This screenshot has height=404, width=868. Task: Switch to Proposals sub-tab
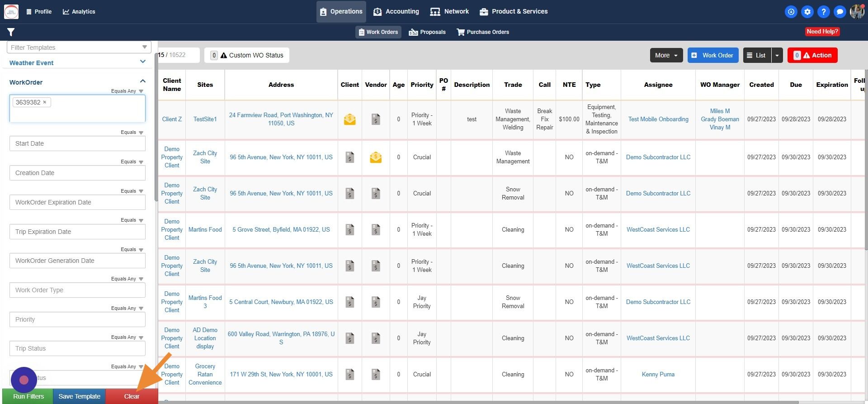pyautogui.click(x=427, y=32)
